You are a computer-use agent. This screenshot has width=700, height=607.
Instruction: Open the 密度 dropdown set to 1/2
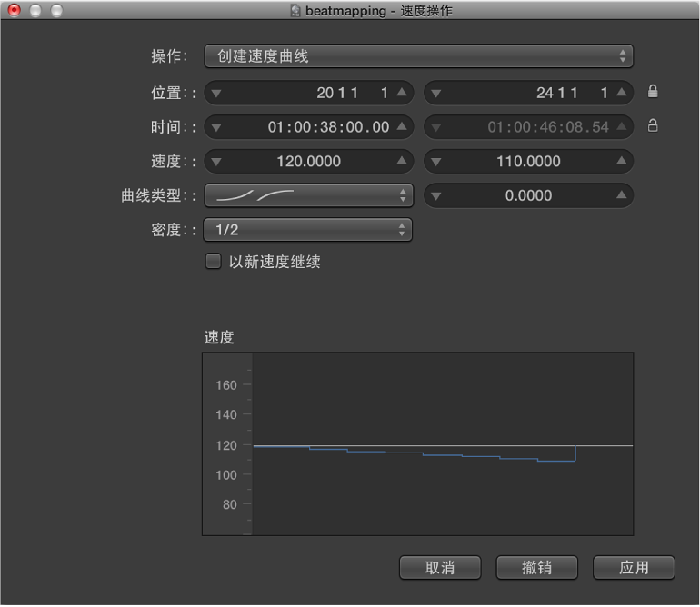307,230
